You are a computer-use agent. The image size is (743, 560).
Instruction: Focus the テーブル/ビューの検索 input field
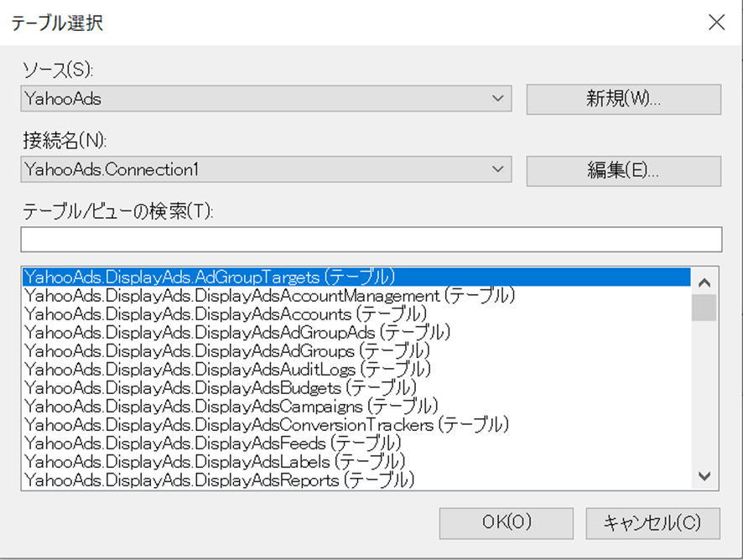point(371,240)
